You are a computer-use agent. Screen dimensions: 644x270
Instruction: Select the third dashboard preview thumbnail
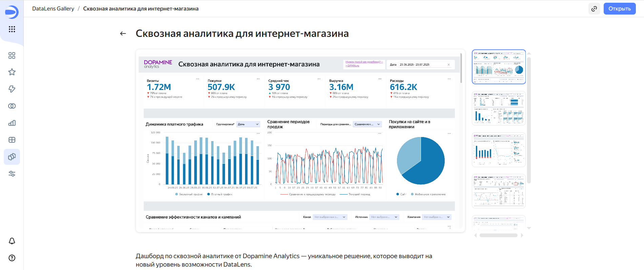(x=499, y=150)
